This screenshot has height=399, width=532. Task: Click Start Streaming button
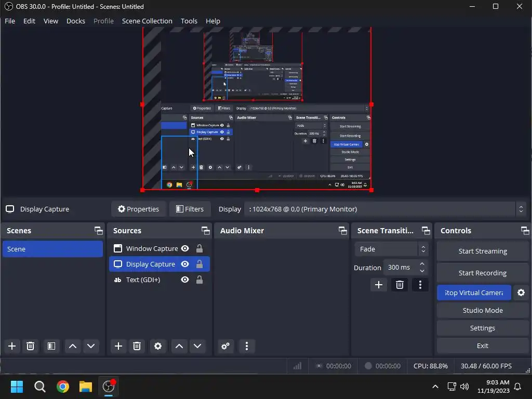tap(483, 251)
